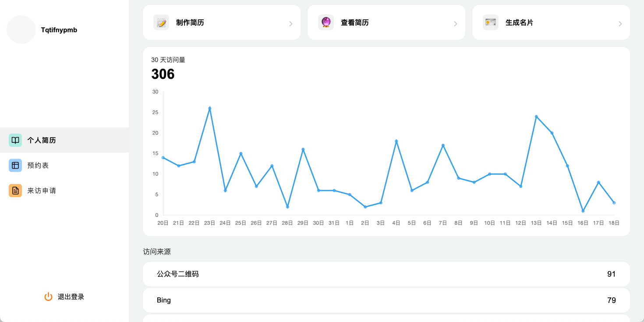
Task: Click the chart data point at 4日
Action: (396, 141)
